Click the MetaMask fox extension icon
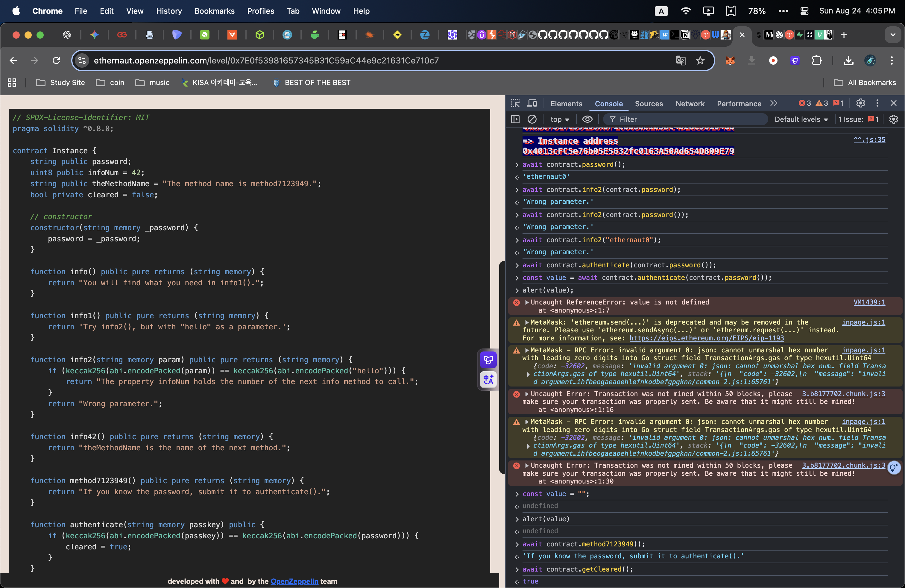 coord(730,60)
